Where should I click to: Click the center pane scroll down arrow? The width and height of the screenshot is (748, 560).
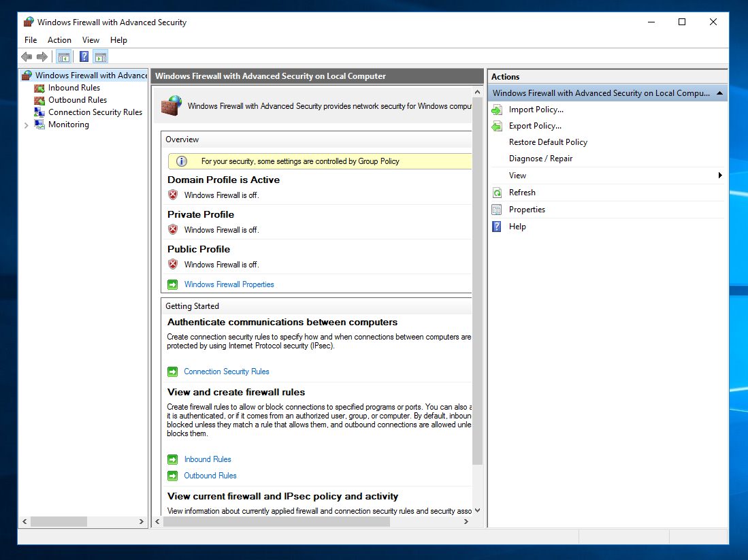[x=478, y=511]
